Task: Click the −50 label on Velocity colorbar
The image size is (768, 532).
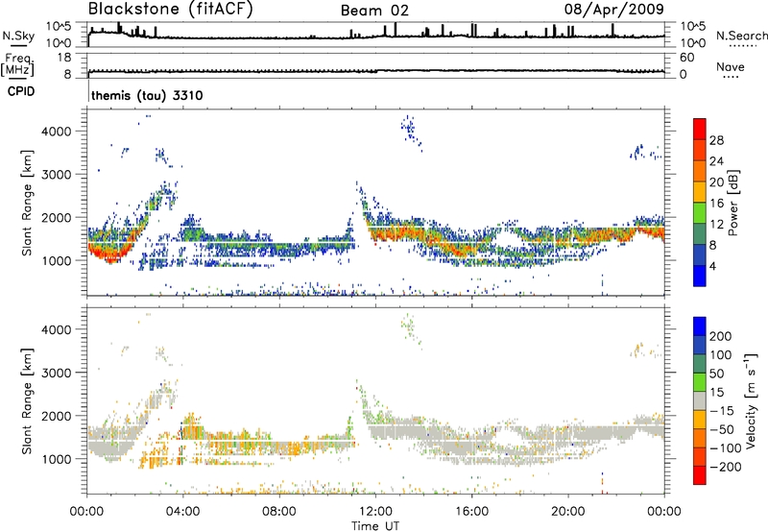Action: 722,429
